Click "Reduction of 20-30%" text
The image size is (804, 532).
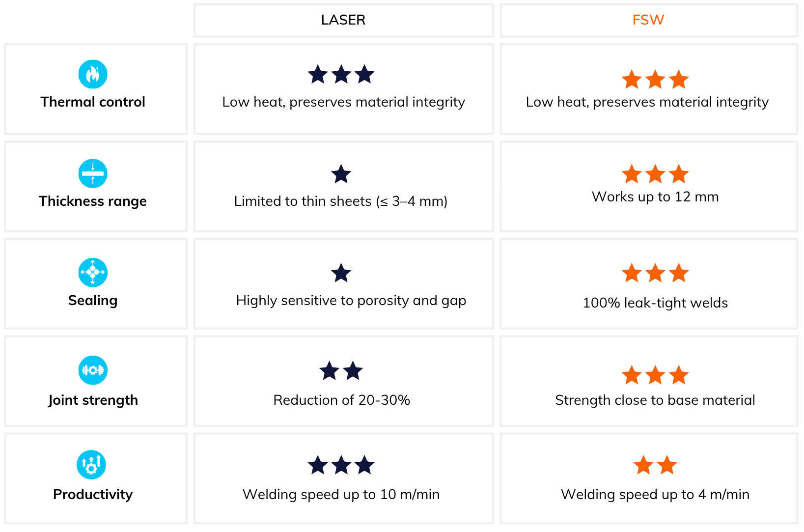coord(341,400)
